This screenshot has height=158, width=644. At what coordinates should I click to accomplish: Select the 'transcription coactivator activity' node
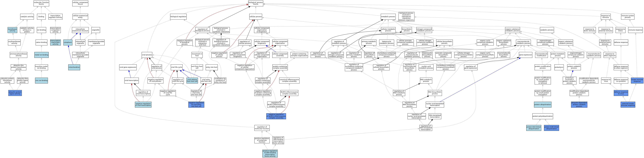tap(55, 42)
